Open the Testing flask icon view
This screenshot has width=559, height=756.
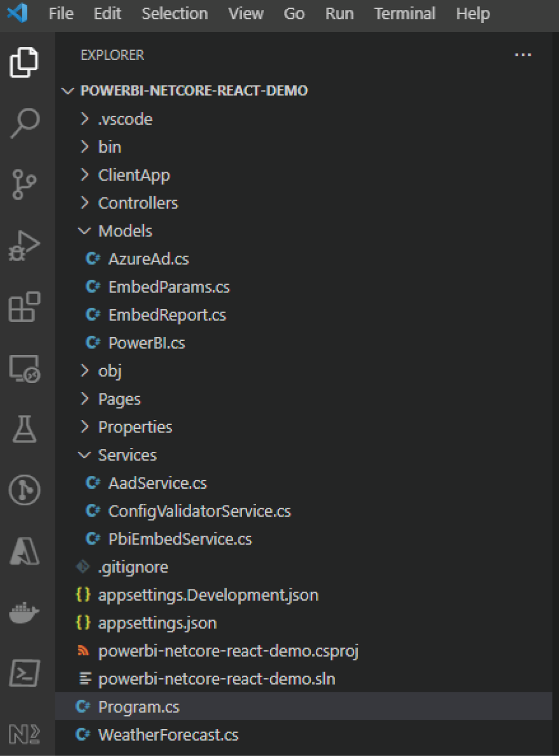click(x=25, y=429)
